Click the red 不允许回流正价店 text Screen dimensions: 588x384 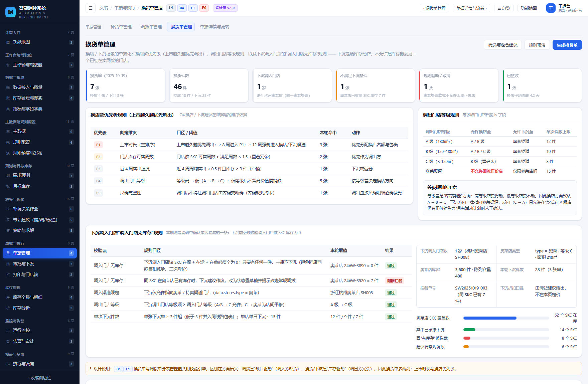click(486, 171)
